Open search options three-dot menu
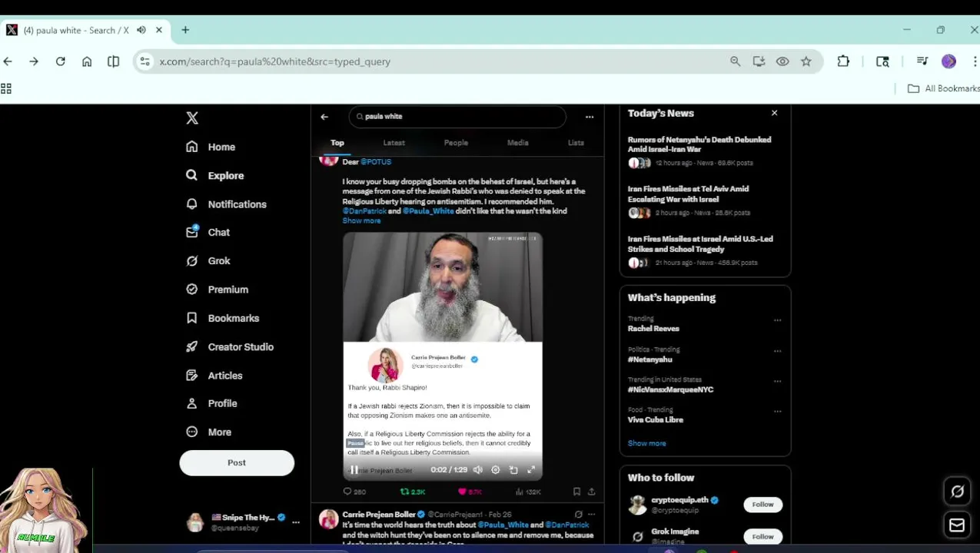980x553 pixels. pyautogui.click(x=590, y=117)
